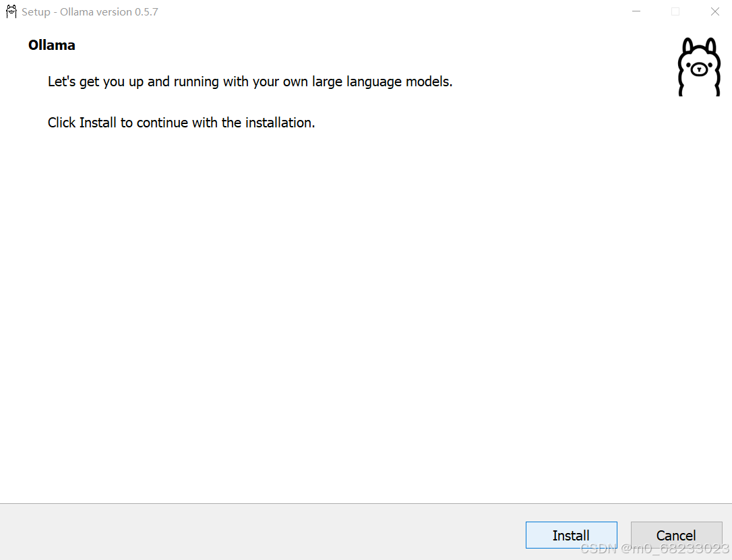
Task: Minimize the Setup window
Action: pyautogui.click(x=636, y=11)
